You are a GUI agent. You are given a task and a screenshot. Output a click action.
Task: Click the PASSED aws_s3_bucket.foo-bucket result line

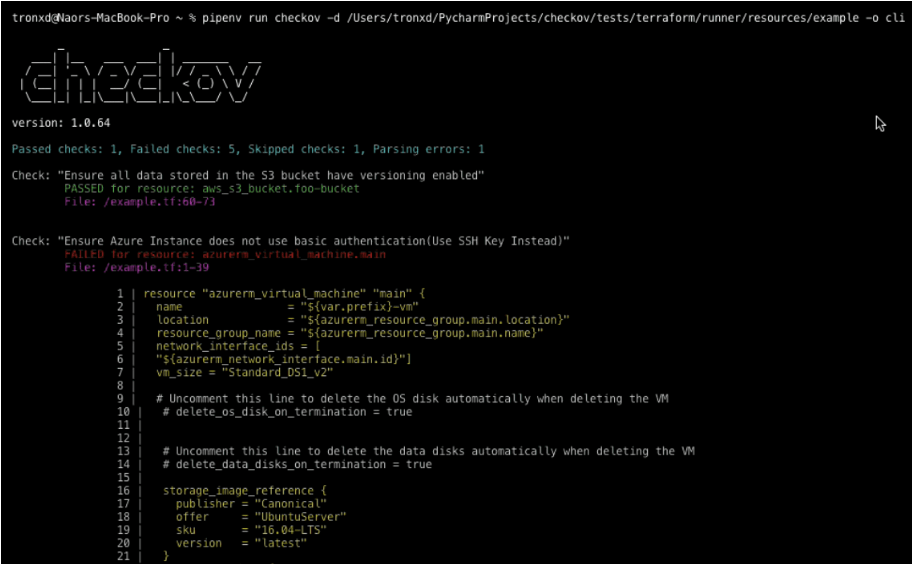tap(211, 188)
